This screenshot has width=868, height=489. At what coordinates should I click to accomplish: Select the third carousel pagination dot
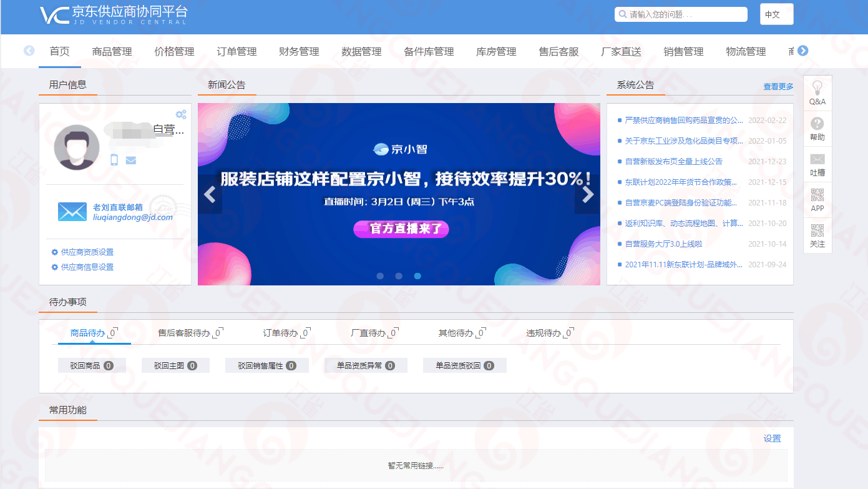point(417,275)
